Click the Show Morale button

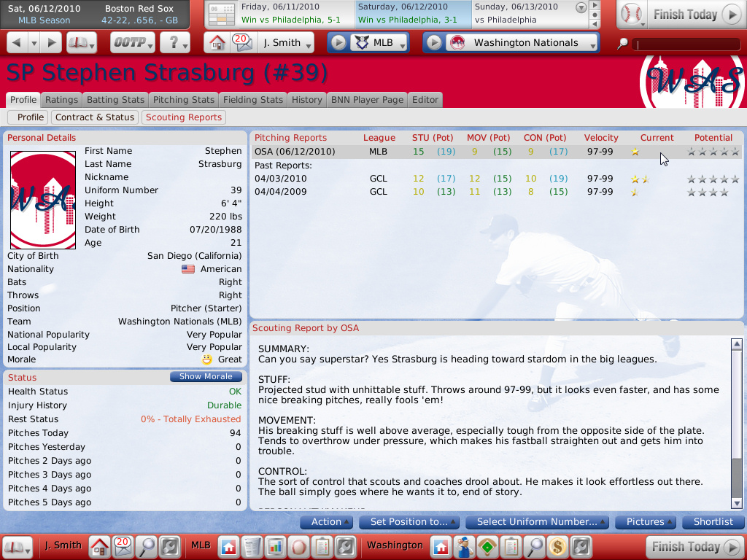(206, 377)
